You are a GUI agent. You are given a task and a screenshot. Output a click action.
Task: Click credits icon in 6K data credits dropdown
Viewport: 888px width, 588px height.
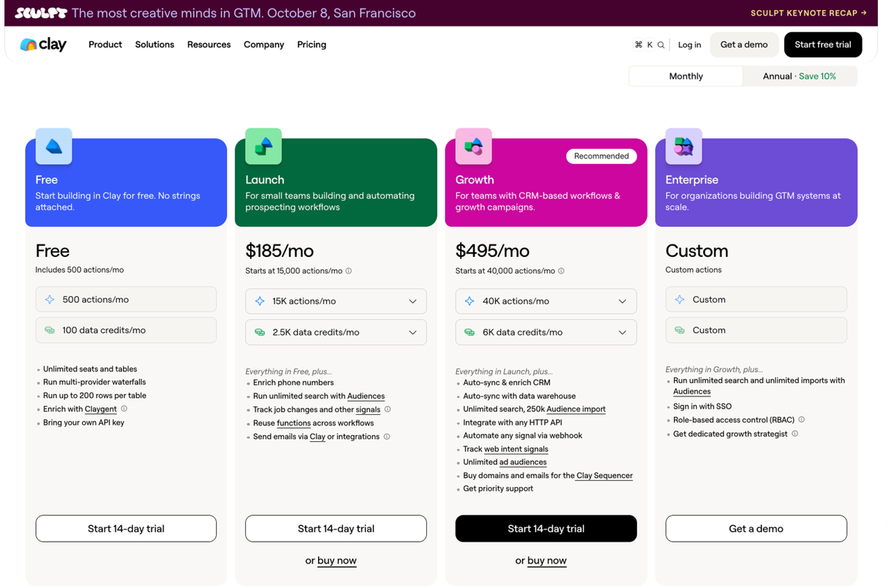(x=470, y=332)
